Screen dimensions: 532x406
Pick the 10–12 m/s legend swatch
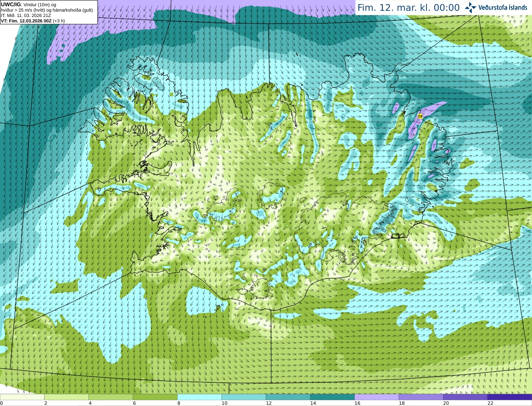[244, 397]
